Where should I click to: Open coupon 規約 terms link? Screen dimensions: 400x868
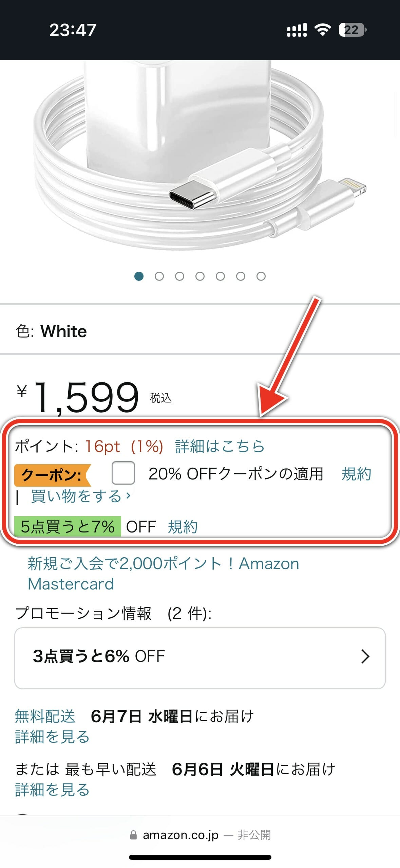(356, 474)
